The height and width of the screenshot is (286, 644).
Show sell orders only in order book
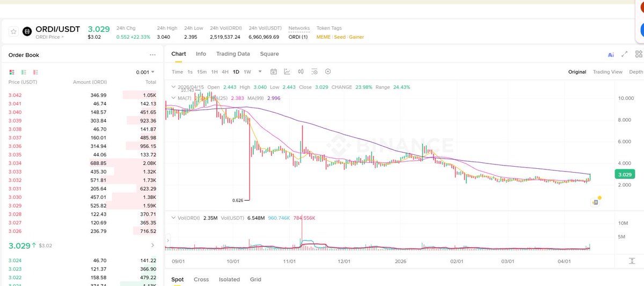tap(36, 72)
